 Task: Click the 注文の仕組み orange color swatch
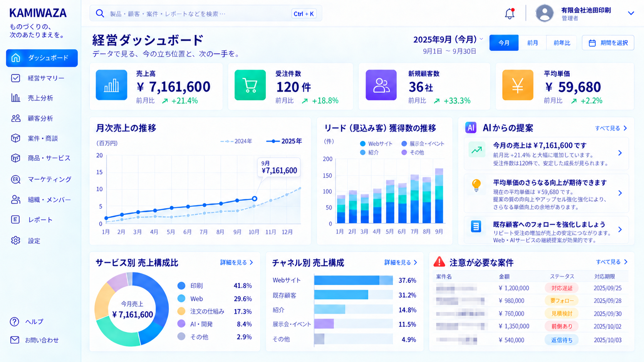click(181, 311)
